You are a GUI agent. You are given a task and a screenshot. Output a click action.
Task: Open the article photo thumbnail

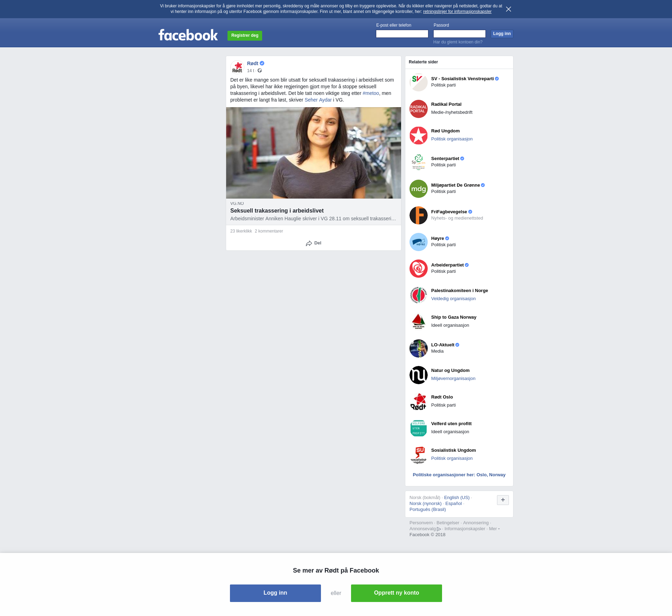[x=314, y=153]
